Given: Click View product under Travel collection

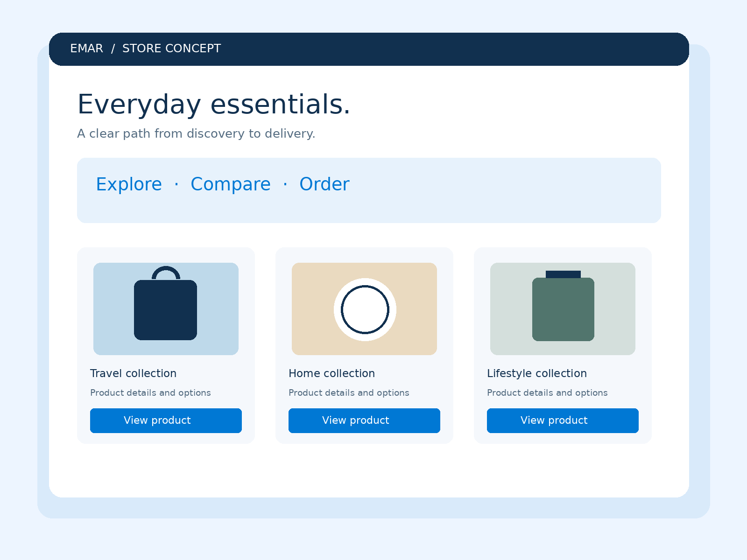Looking at the screenshot, I should point(166,420).
